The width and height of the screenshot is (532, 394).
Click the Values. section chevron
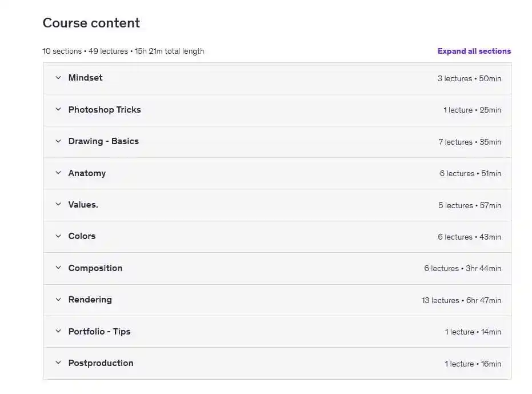[58, 205]
